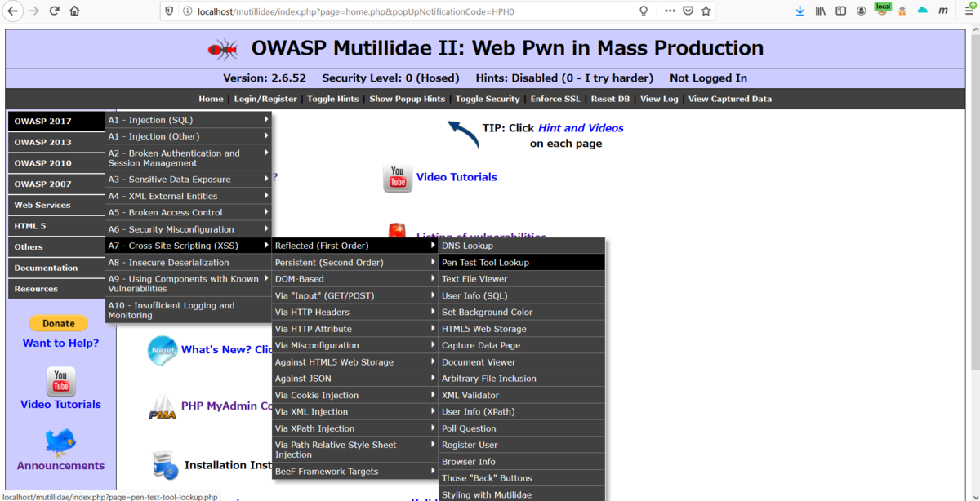Select Poll Question menu entry

[x=522, y=428]
